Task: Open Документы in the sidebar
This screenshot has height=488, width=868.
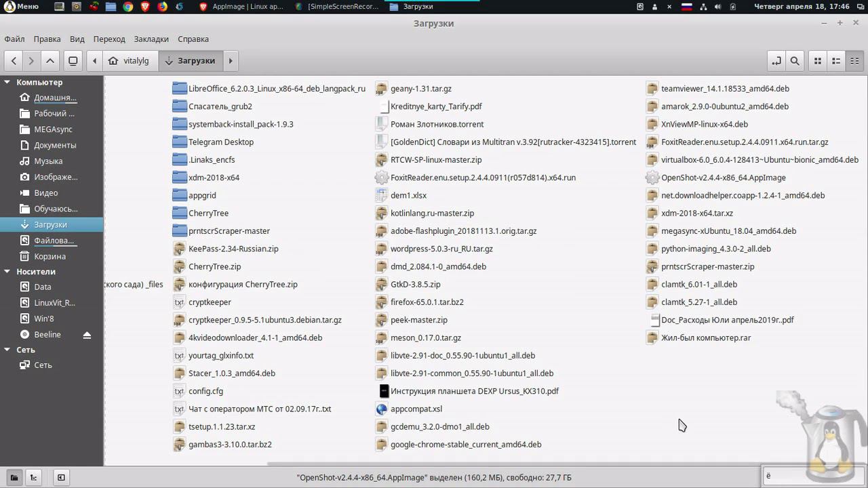Action: 52,145
